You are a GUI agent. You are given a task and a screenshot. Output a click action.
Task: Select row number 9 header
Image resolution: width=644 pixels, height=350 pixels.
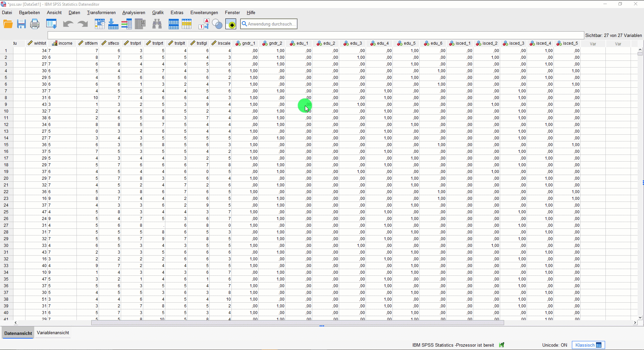click(x=6, y=104)
